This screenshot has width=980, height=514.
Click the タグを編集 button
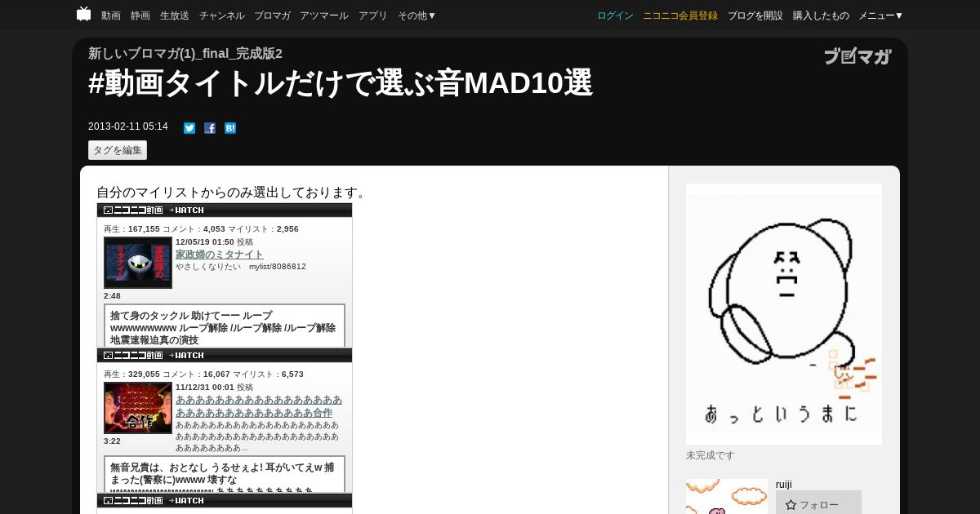point(118,150)
